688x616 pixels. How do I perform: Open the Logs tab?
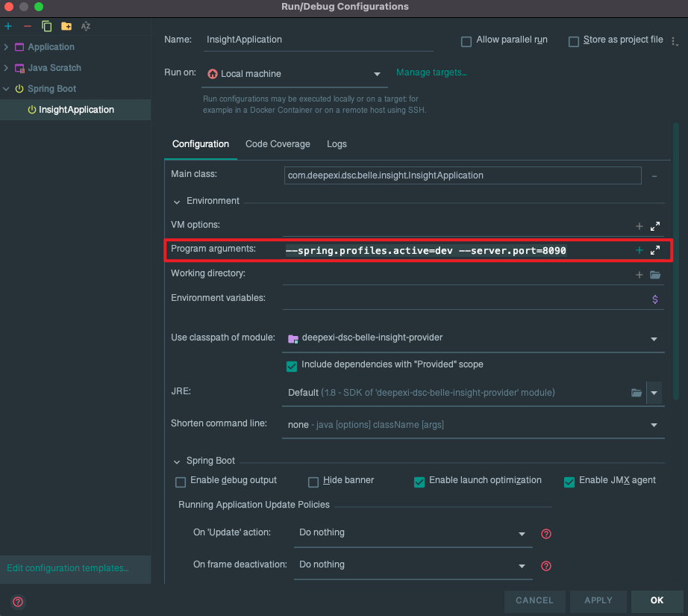coord(337,144)
